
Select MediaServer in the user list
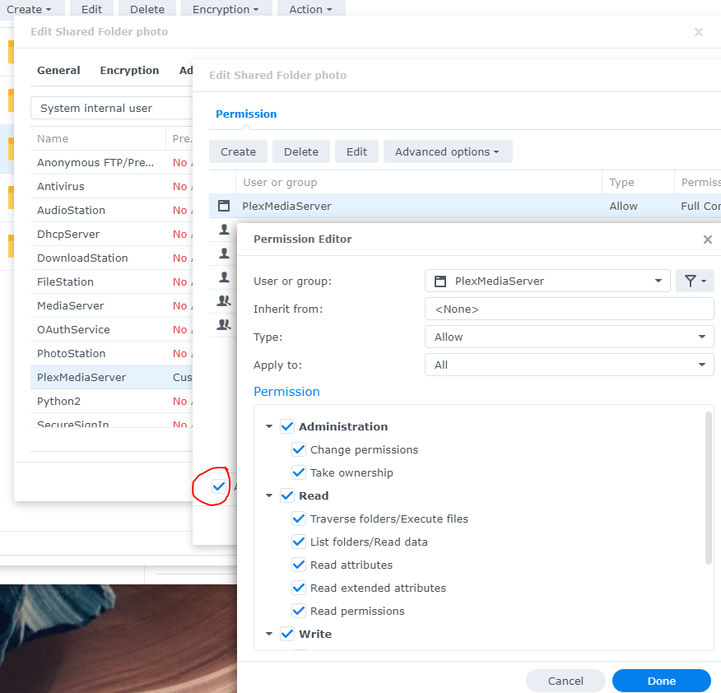pos(111,306)
